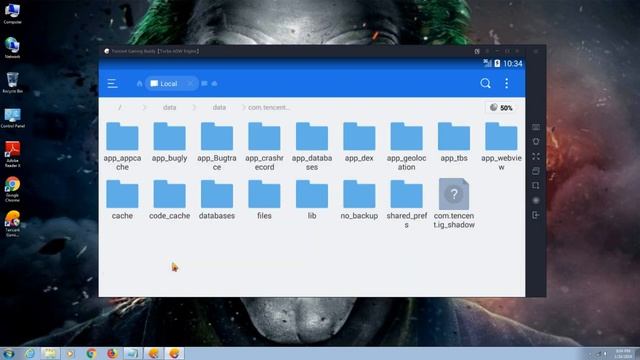The width and height of the screenshot is (640, 360).
Task: Open the code_cache folder
Action: click(169, 200)
